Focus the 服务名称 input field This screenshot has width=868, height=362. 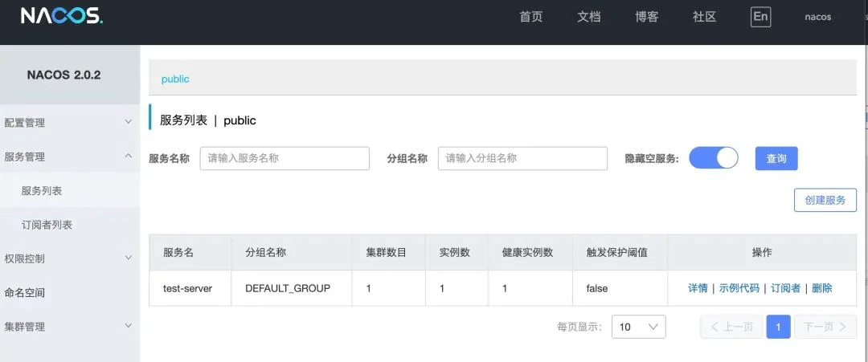click(285, 159)
